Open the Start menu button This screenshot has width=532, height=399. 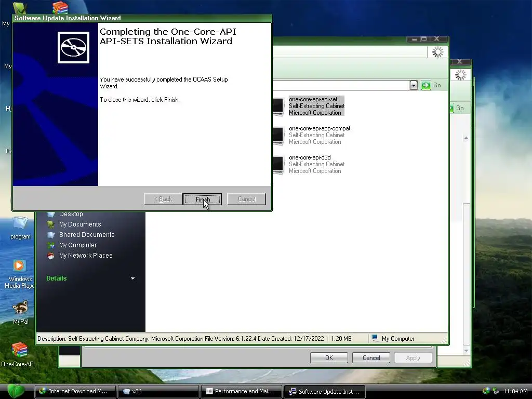[16, 391]
